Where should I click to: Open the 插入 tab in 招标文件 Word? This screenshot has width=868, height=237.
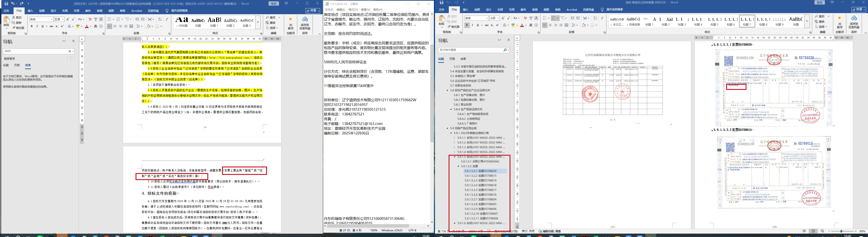[31, 11]
